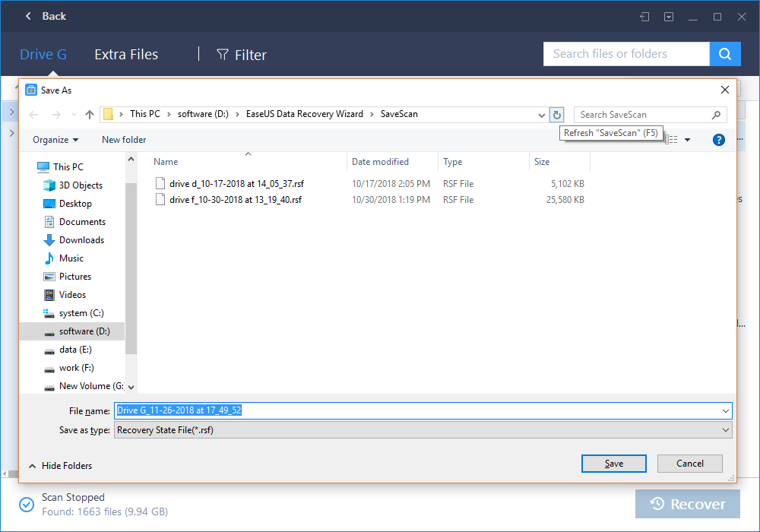The height and width of the screenshot is (532, 760).
Task: Click the folder icon in the address bar
Action: [110, 114]
